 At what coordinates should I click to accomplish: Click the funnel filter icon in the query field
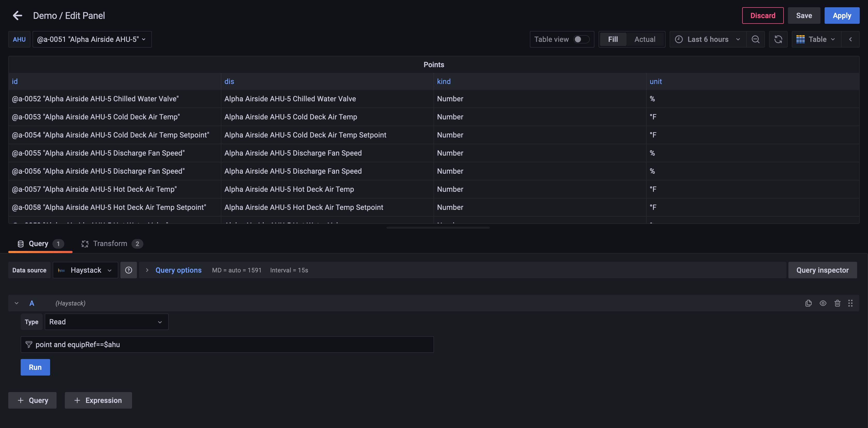point(29,345)
